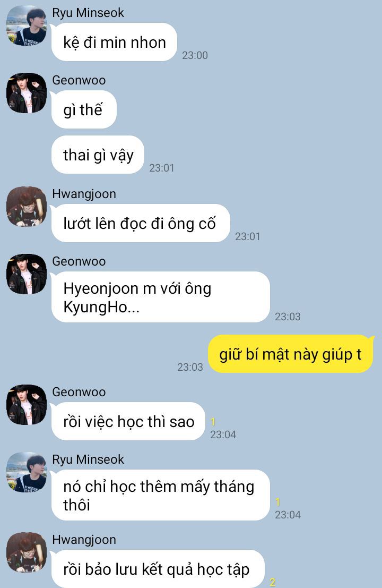The width and height of the screenshot is (382, 588).
Task: Open Hwangjoon's avatar beside 'lướt lên đọc'
Action: pos(27,207)
